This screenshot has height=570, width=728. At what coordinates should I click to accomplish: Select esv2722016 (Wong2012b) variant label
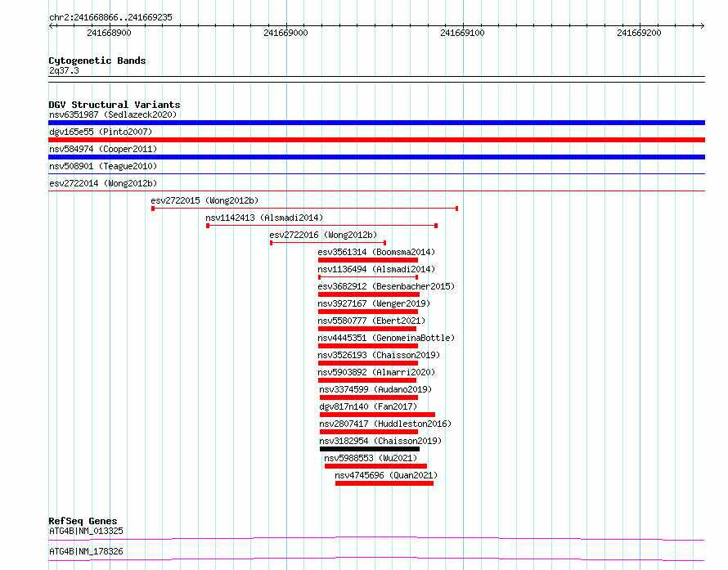point(323,235)
